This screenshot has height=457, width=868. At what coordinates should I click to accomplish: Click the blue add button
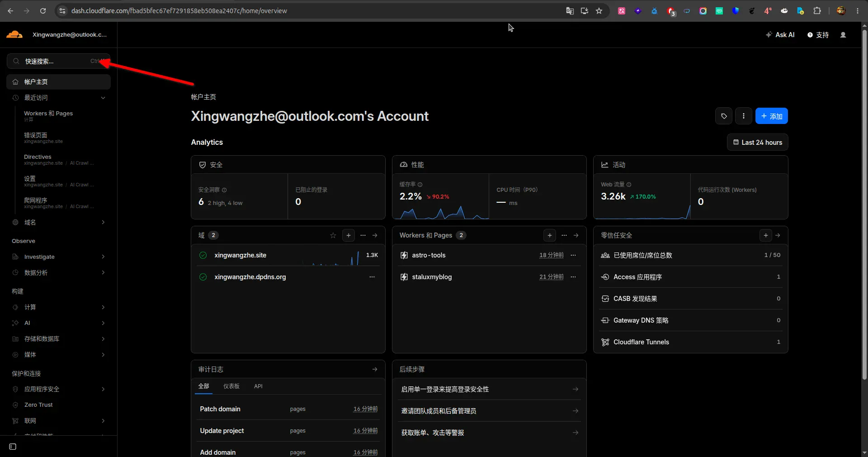[772, 116]
